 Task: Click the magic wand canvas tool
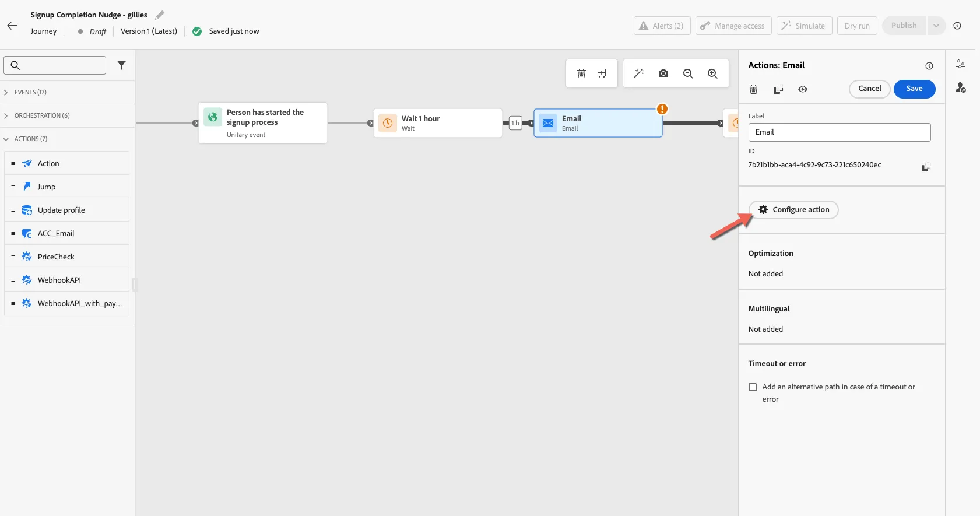pyautogui.click(x=639, y=73)
